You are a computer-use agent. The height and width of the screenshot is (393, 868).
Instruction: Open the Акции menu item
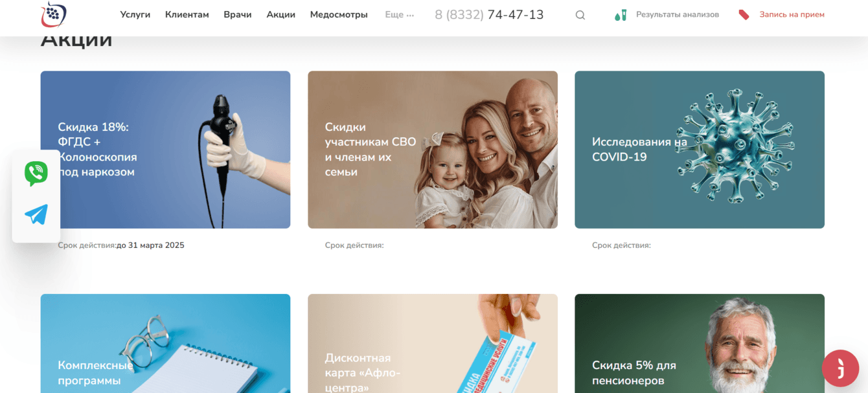(x=281, y=14)
